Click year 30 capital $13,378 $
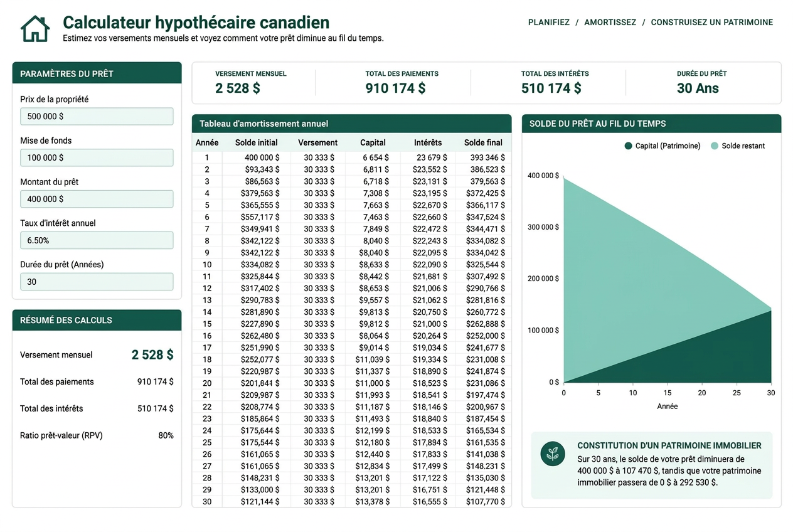793x532 pixels. click(x=372, y=502)
